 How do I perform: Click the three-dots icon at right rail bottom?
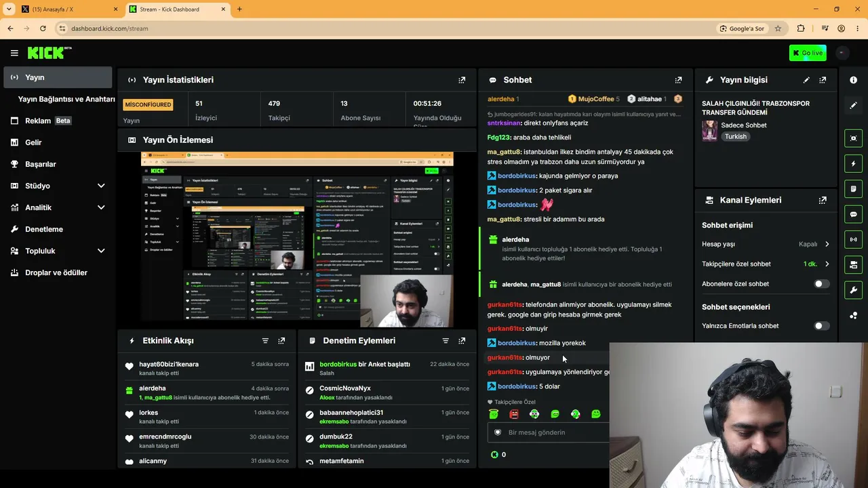click(853, 315)
